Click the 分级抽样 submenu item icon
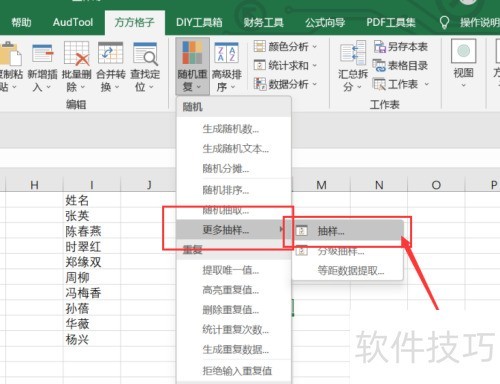The image size is (500, 384). pos(302,250)
